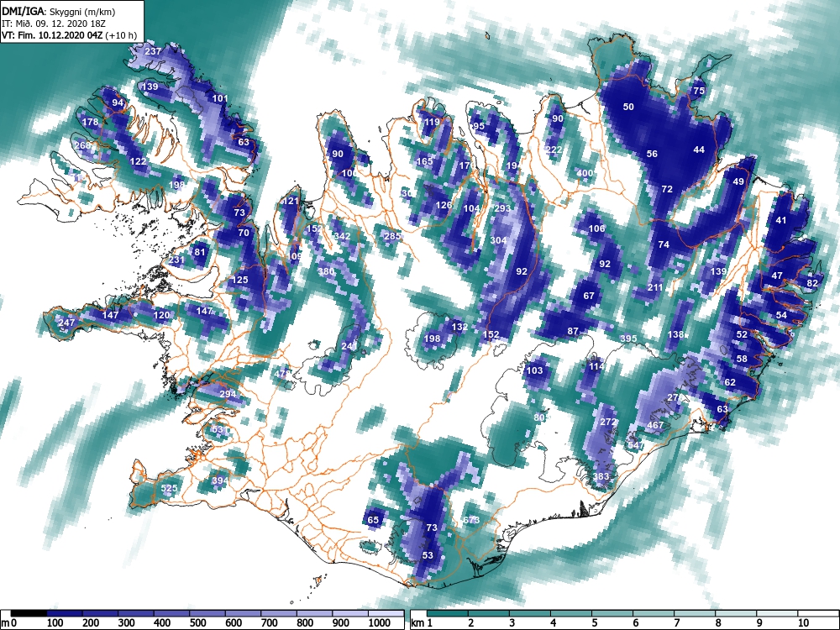
Task: Click the visibility value 65
Action: click(373, 520)
